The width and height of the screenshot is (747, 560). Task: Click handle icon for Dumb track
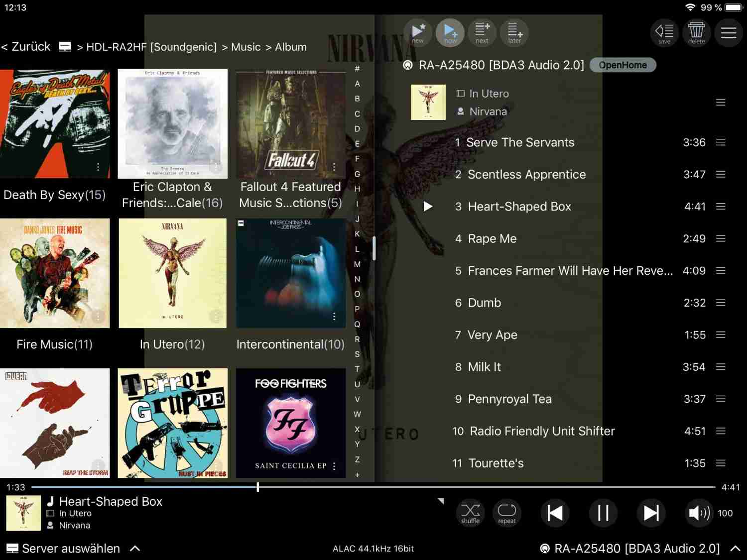[x=721, y=303]
